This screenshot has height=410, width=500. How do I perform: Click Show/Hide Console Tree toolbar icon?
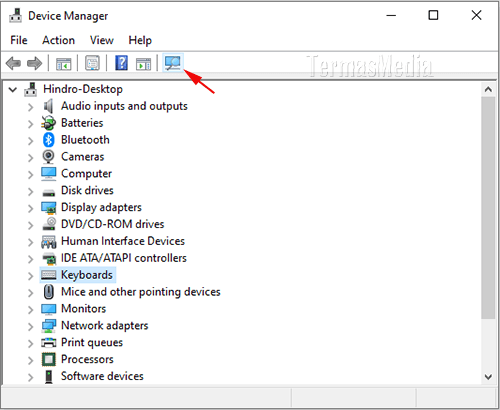(63, 64)
